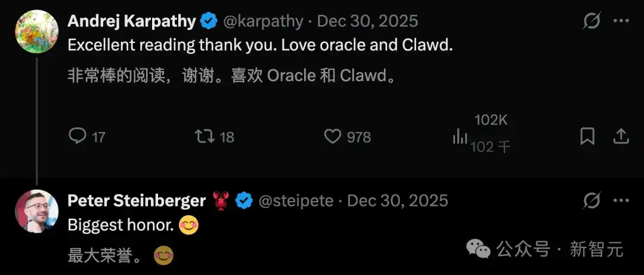The image size is (644, 275).
Task: Click the Peter Steinberger display name
Action: pyautogui.click(x=137, y=200)
